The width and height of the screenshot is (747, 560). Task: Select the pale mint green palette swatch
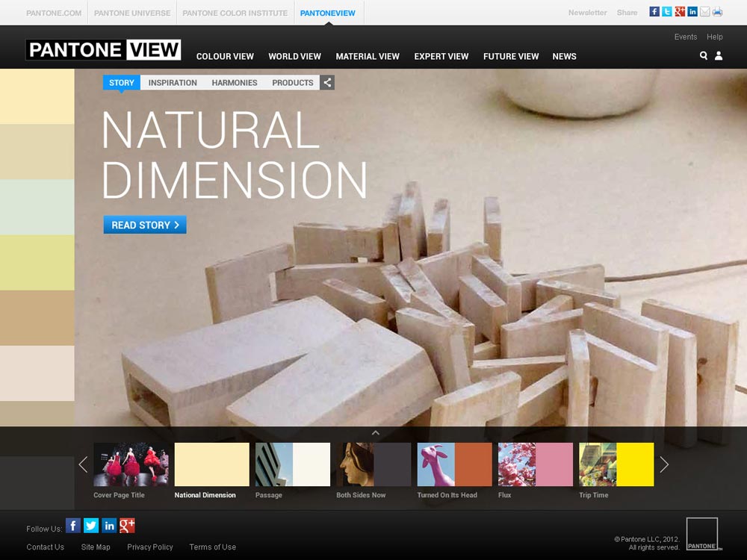pos(37,207)
